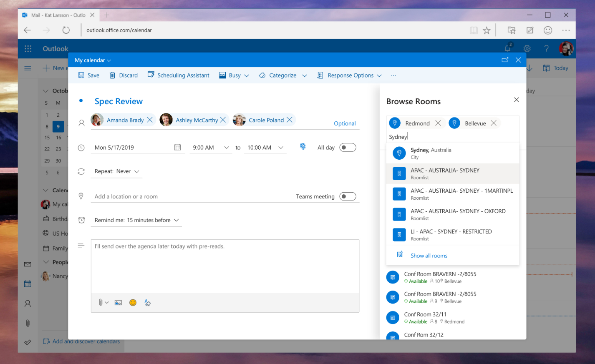
Task: Save the Spec Review event
Action: (x=88, y=75)
